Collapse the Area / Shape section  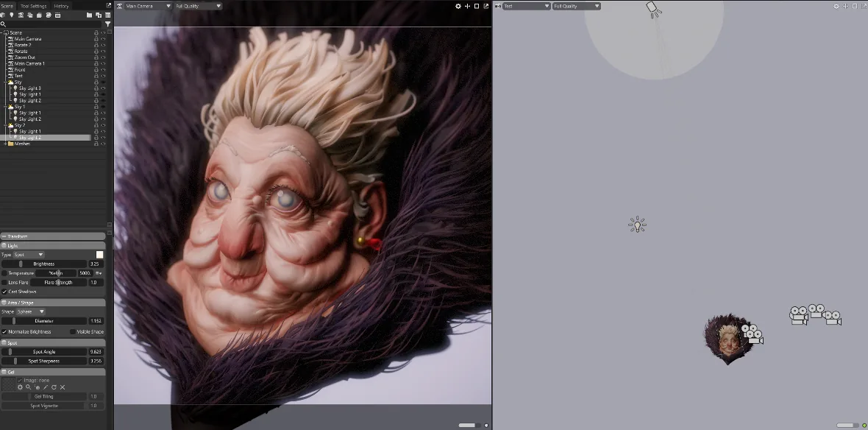[52, 303]
